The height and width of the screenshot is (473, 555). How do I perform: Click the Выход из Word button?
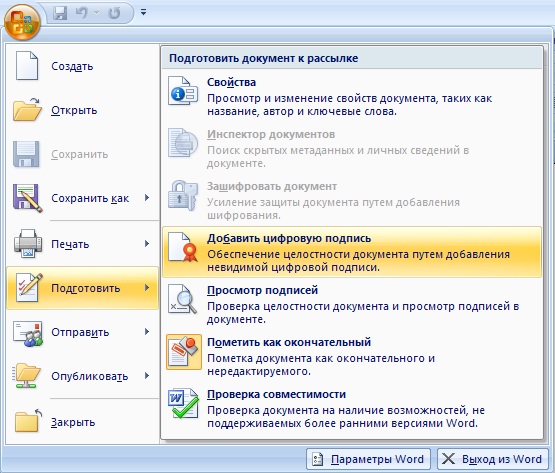tap(493, 459)
